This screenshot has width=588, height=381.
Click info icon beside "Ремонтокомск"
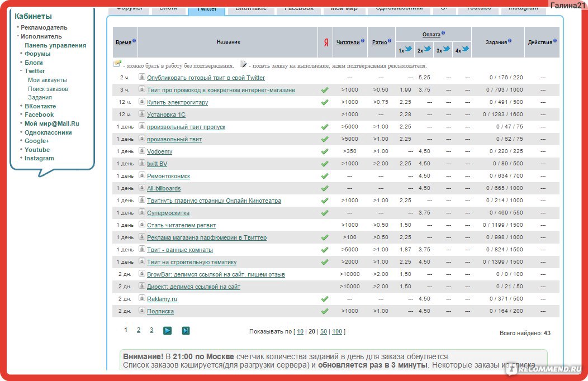(x=142, y=175)
